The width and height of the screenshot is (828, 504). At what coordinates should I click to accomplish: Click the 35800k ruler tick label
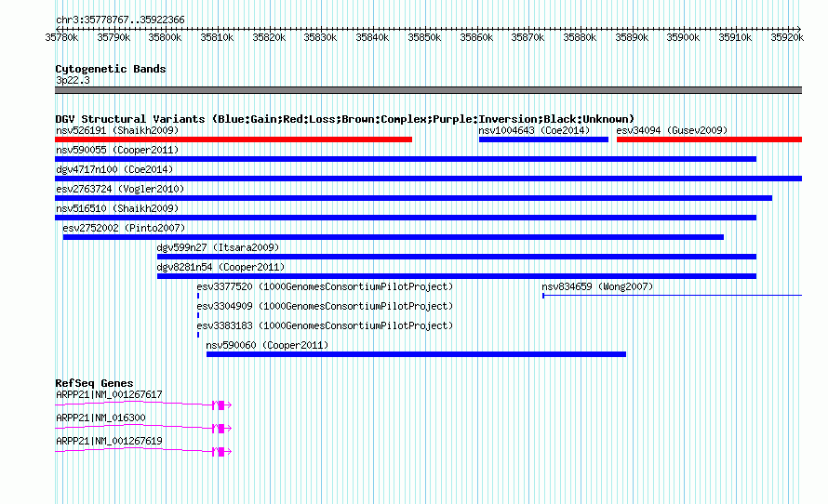[165, 37]
